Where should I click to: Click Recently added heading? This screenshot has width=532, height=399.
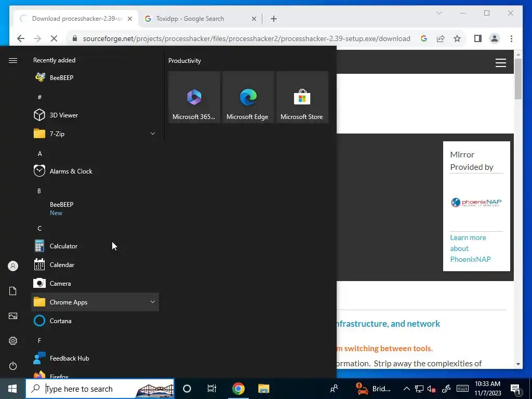(x=54, y=60)
